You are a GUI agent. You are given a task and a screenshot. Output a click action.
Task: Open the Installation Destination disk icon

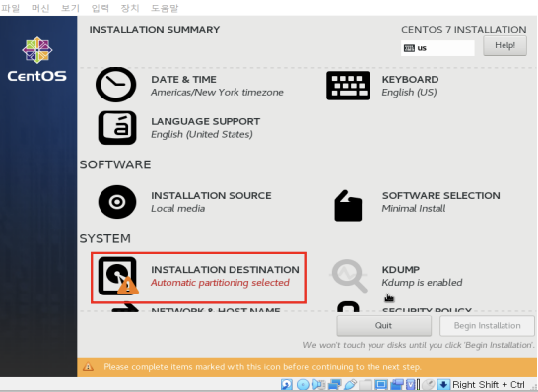pyautogui.click(x=118, y=276)
